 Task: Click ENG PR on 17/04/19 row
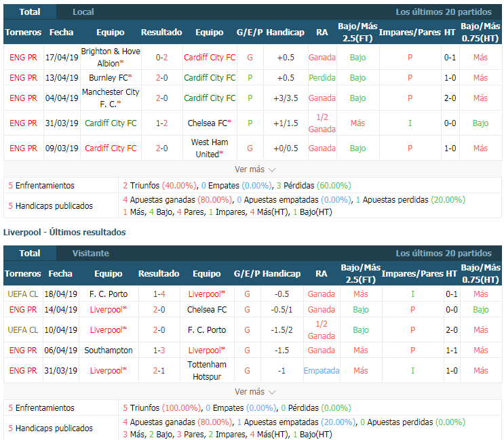coord(24,57)
